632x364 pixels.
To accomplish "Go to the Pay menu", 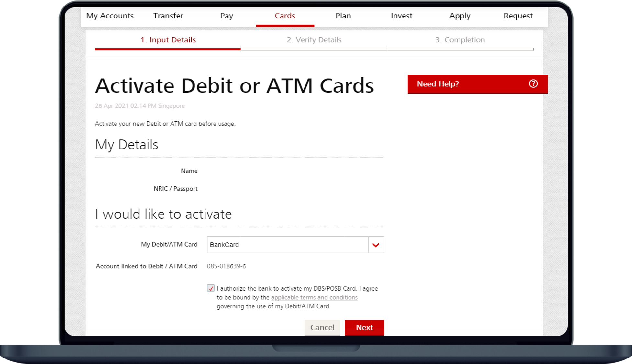I will click(x=227, y=16).
